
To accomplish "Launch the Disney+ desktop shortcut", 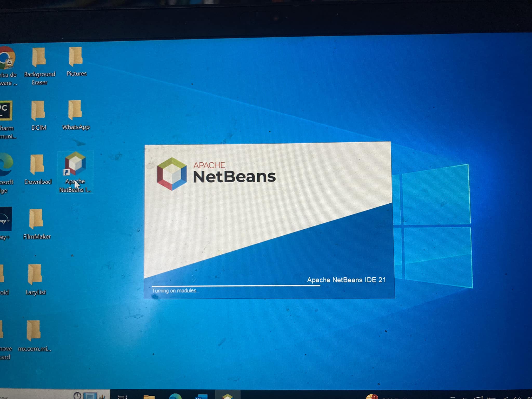I will coord(6,219).
